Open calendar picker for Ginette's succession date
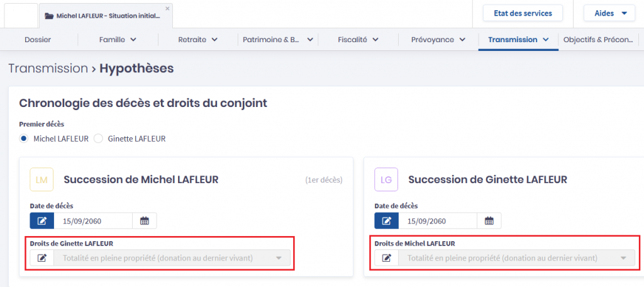 pyautogui.click(x=489, y=221)
